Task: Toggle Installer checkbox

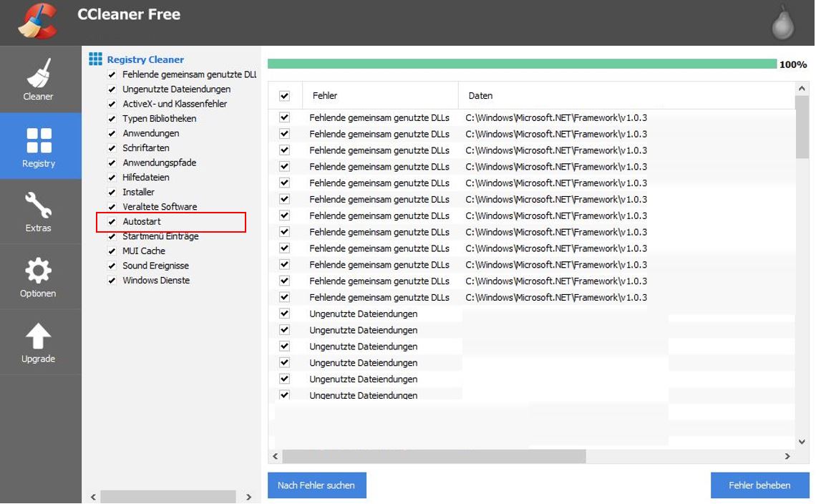Action: (x=112, y=192)
